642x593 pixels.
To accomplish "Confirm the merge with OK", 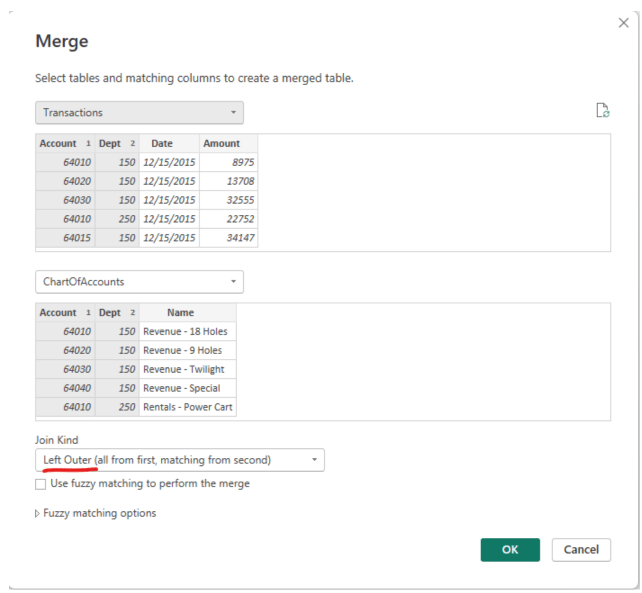I will [x=509, y=550].
